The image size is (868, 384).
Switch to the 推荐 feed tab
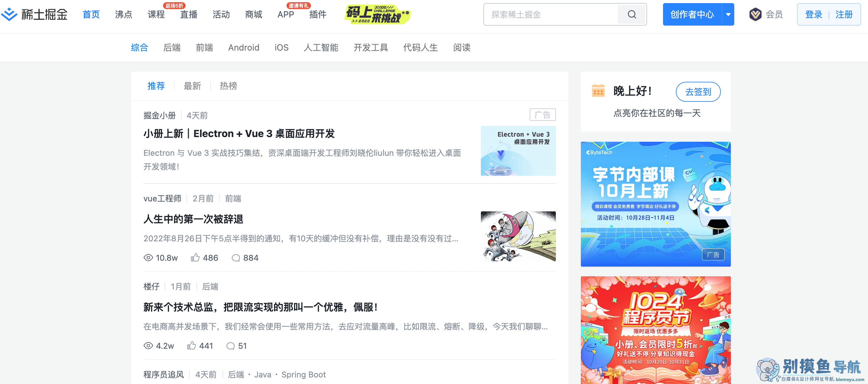click(x=156, y=86)
